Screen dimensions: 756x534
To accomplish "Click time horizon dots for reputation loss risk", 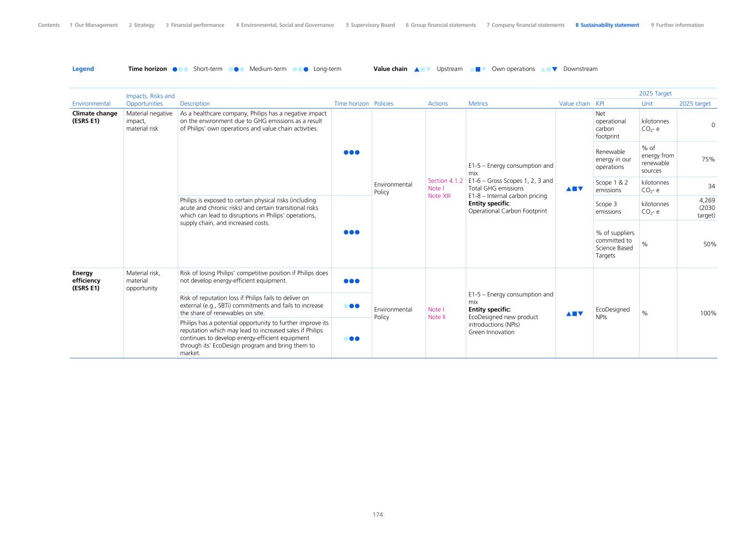I will [352, 306].
